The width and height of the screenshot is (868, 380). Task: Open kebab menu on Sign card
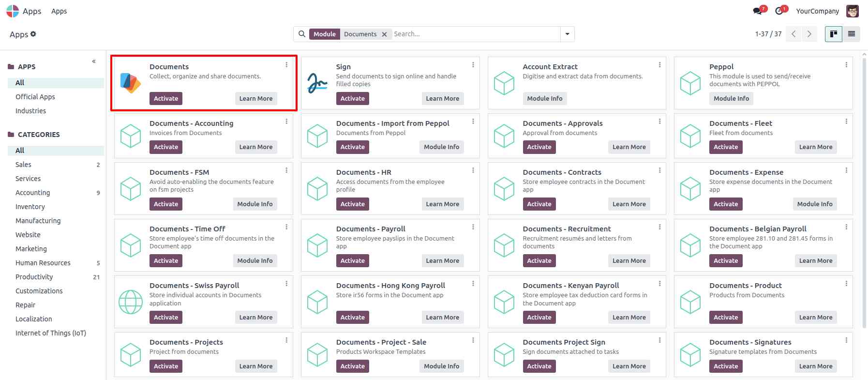tap(473, 65)
